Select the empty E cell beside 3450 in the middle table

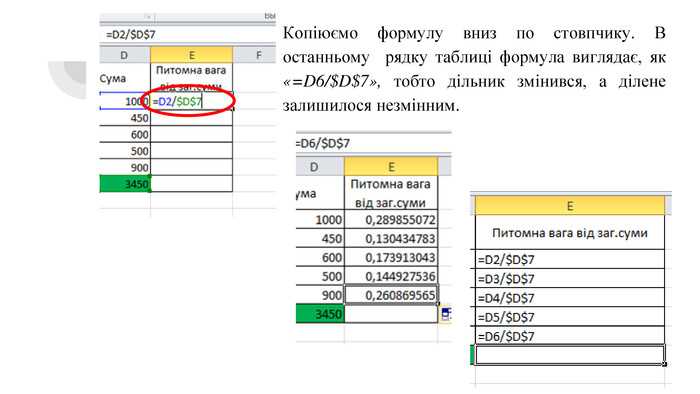(391, 314)
